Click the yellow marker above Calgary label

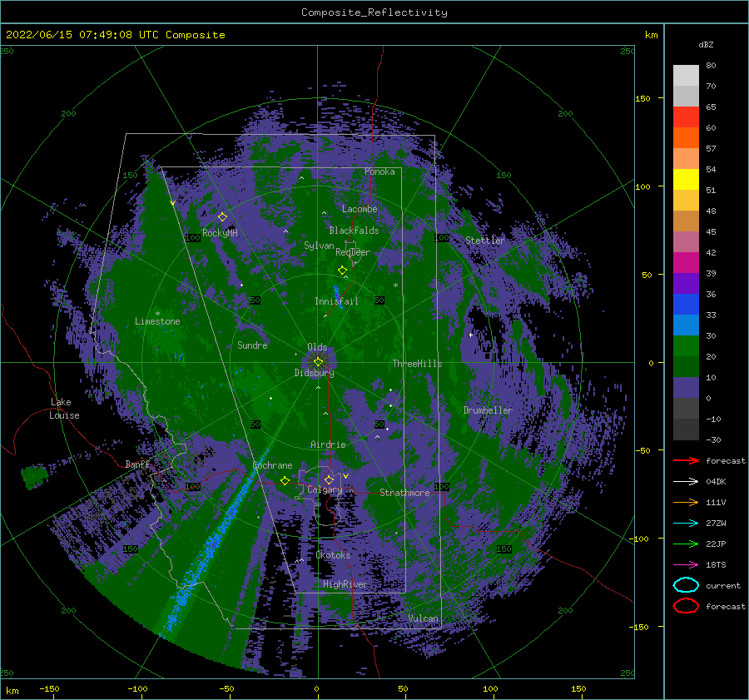[x=329, y=479]
